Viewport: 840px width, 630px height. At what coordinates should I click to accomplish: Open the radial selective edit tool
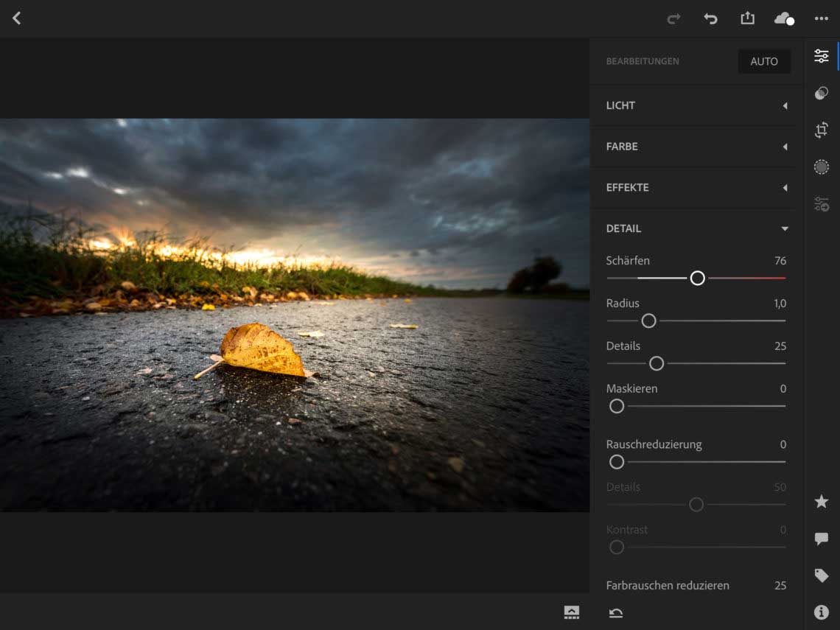coord(822,167)
